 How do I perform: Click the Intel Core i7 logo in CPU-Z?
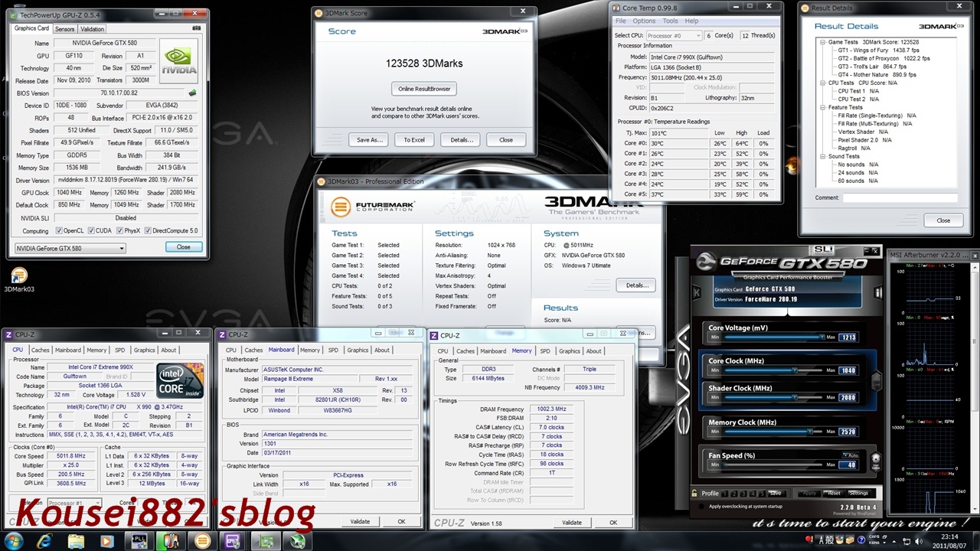[181, 380]
